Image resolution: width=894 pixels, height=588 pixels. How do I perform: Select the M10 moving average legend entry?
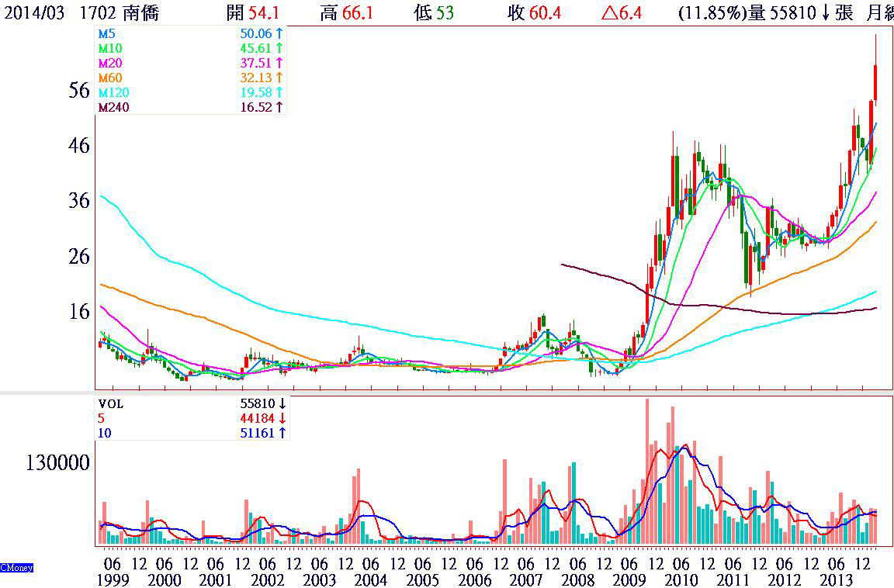click(109, 49)
